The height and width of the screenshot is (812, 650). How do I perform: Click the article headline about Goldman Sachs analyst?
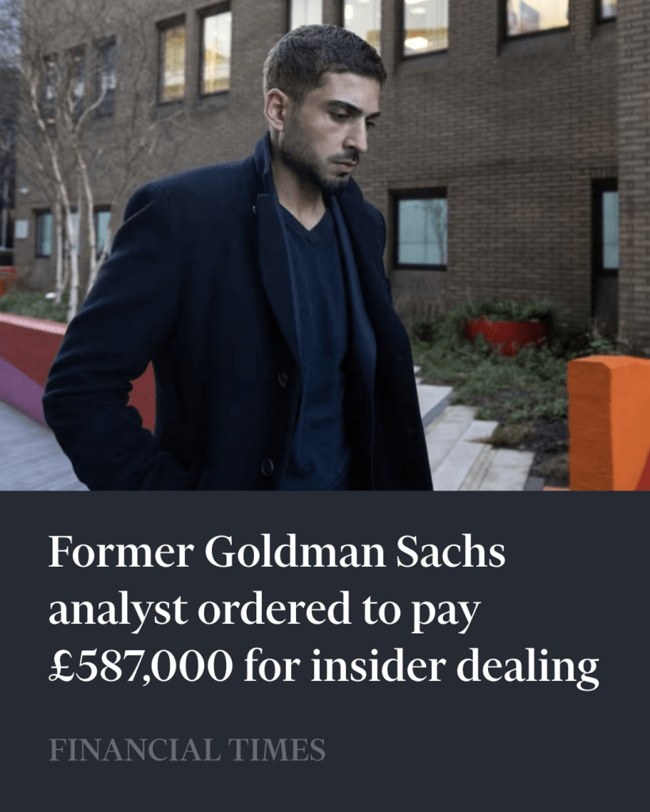point(324,610)
